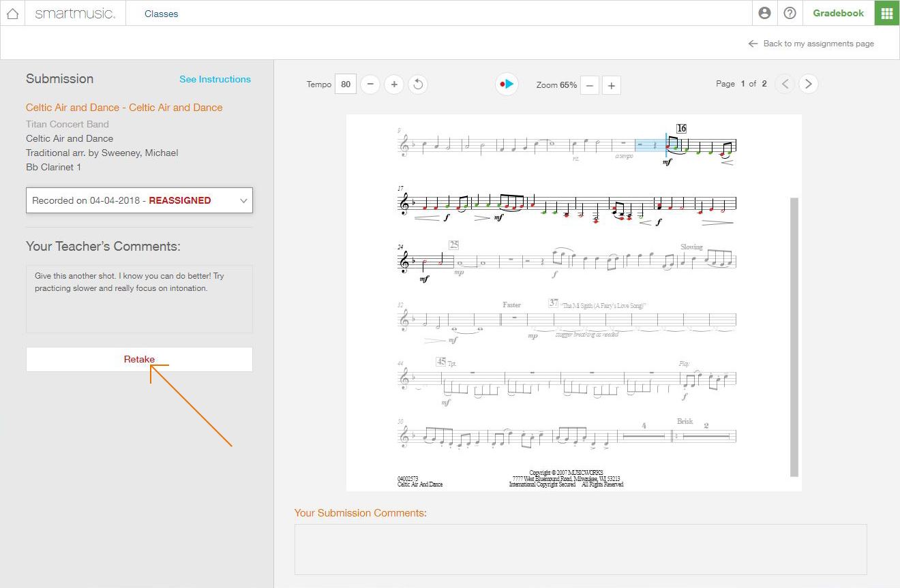The height and width of the screenshot is (588, 900).
Task: Open the Gradebook tab
Action: point(838,13)
